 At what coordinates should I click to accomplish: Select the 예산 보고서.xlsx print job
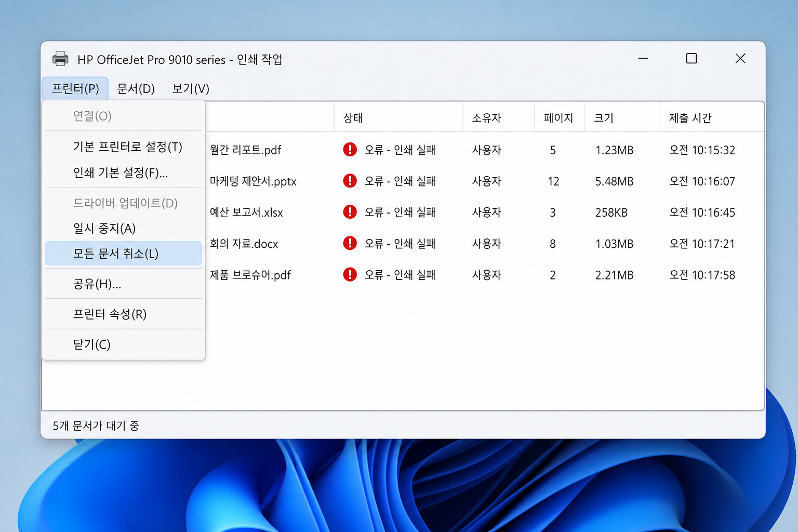point(246,212)
